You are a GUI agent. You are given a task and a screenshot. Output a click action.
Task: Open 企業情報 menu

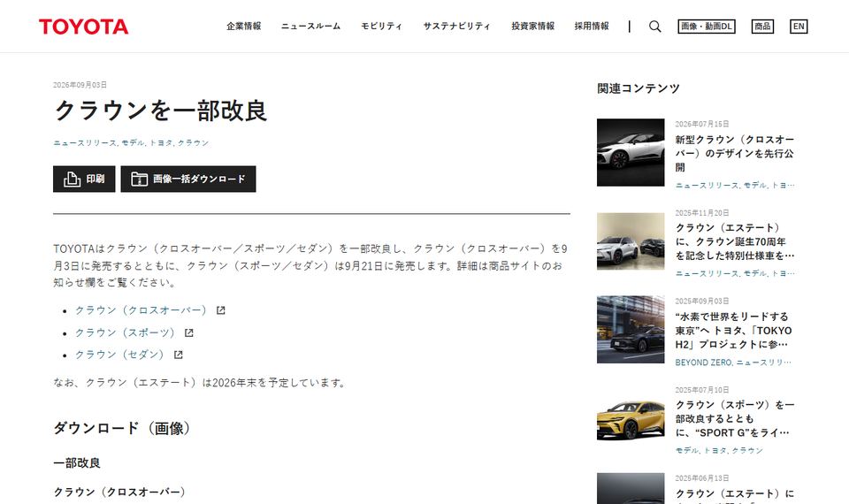tap(244, 26)
